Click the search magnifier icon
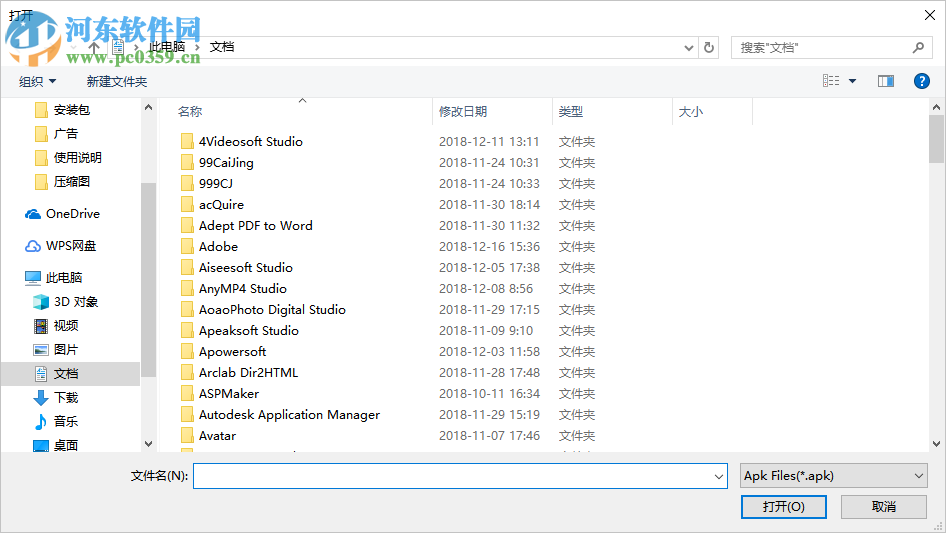 [x=918, y=47]
